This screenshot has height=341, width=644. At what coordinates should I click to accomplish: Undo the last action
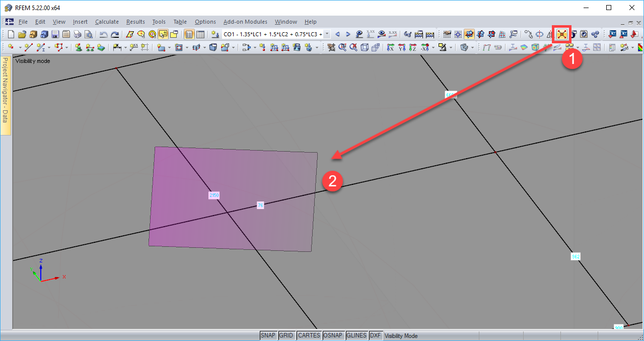tap(103, 34)
